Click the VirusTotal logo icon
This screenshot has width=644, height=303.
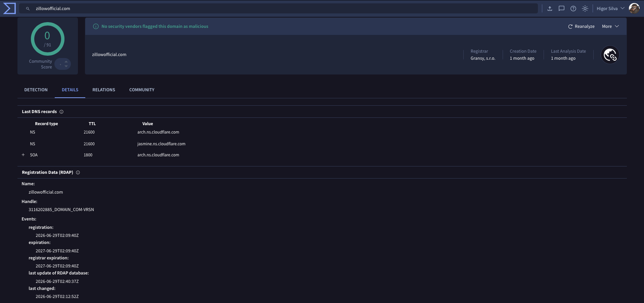(x=9, y=8)
